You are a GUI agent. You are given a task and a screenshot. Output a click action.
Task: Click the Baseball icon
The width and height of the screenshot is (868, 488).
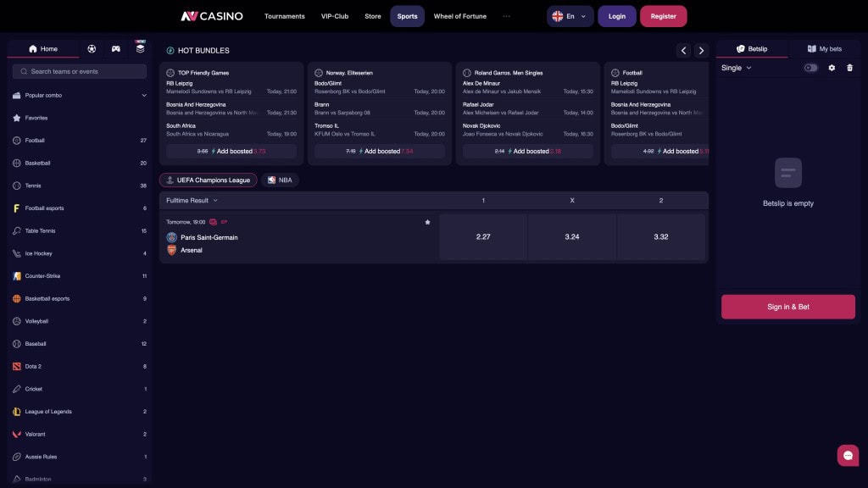(x=17, y=344)
